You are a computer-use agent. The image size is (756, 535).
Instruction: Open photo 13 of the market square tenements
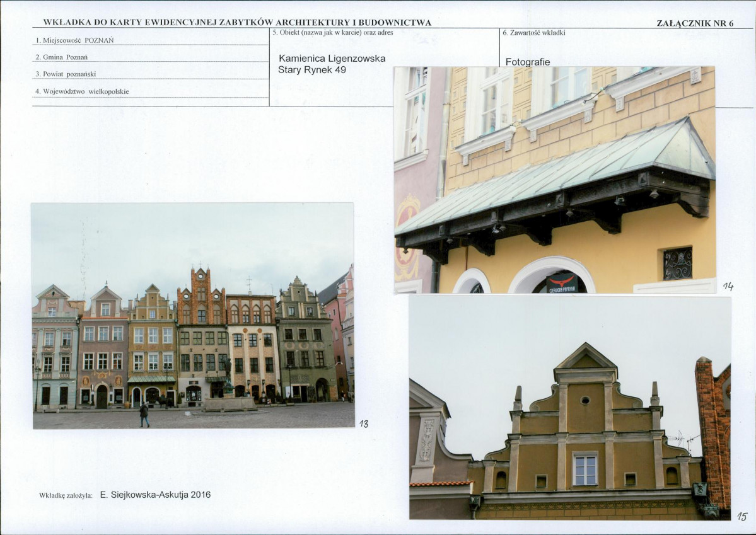click(x=194, y=316)
